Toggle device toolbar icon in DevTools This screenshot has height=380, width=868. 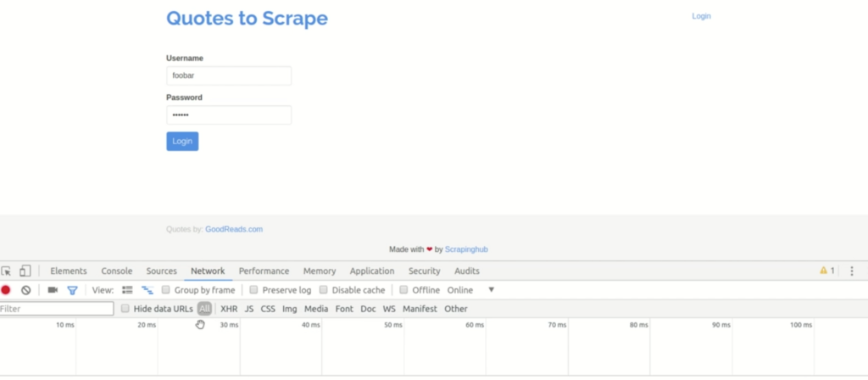click(x=25, y=271)
